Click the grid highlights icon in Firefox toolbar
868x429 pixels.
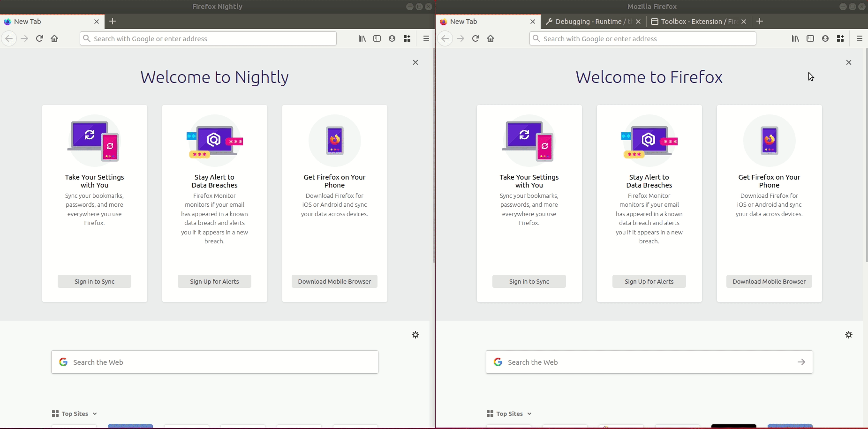point(841,38)
